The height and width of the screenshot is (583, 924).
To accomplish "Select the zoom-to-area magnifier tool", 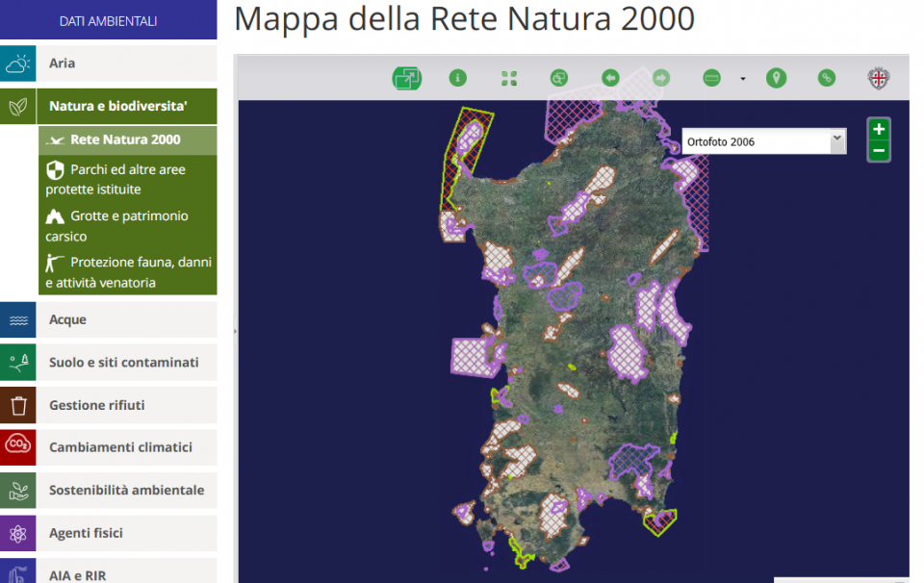I will [559, 79].
